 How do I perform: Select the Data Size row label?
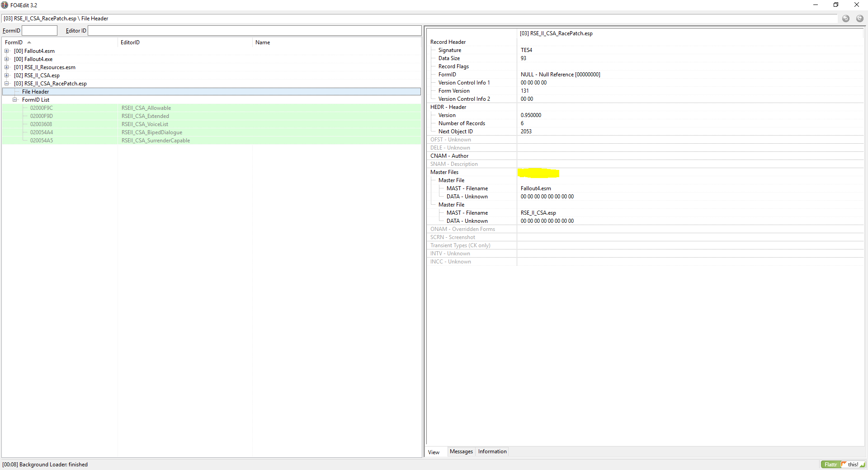click(x=449, y=58)
